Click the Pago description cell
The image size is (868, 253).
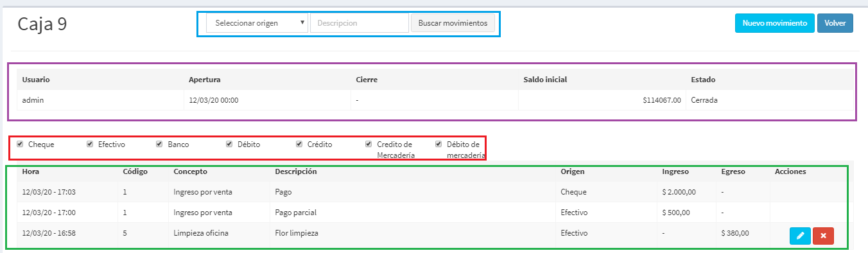[x=283, y=192]
